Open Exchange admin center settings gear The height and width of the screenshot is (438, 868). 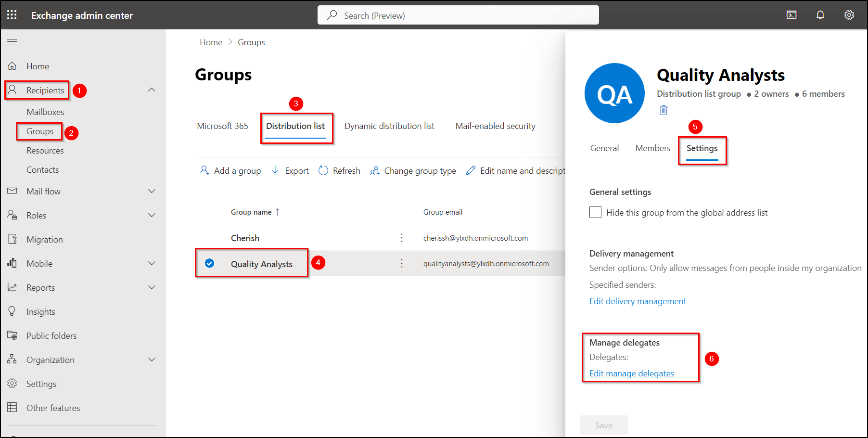coord(849,15)
